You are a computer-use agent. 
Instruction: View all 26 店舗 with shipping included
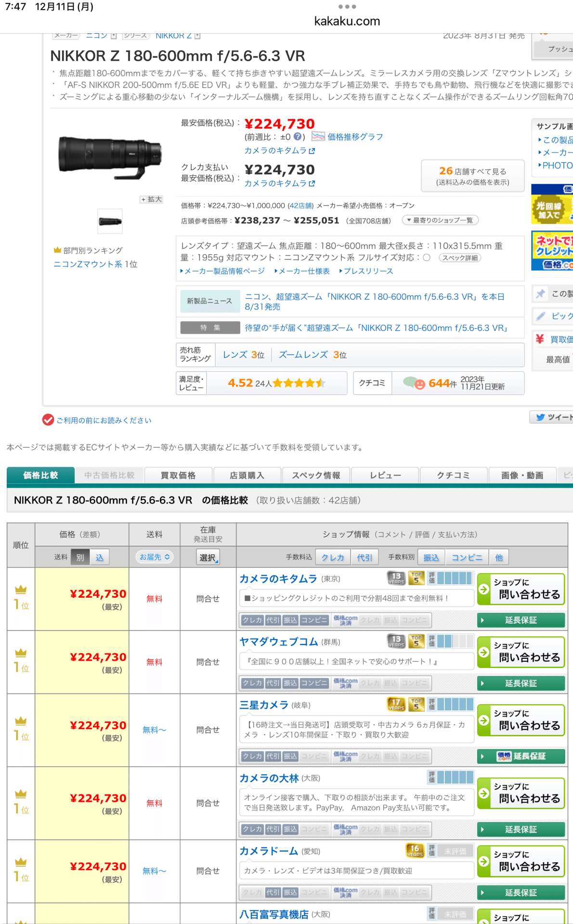point(473,176)
